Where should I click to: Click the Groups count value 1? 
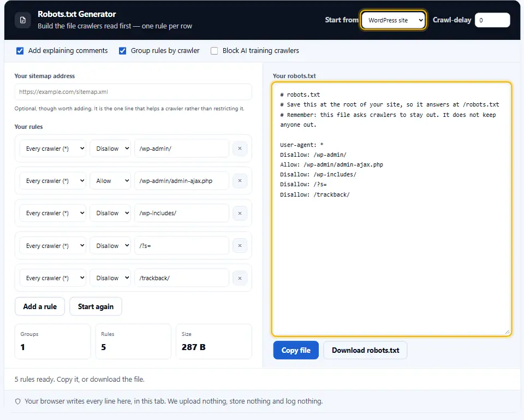coord(22,347)
